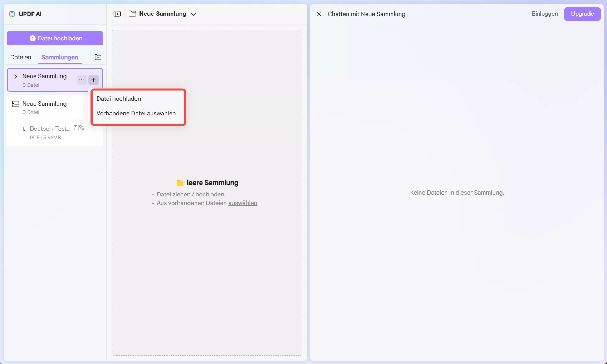The width and height of the screenshot is (607, 364).
Task: Open the Neue Sammlung dropdown in the header
Action: 194,15
